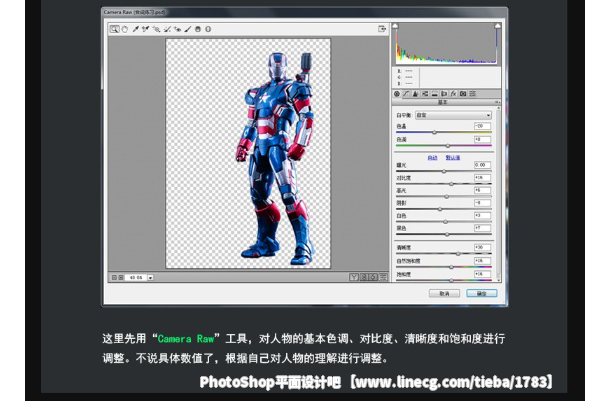Screen dimensions: 608x401
Task: Click the 清晰度 clarity value field
Action: (482, 247)
